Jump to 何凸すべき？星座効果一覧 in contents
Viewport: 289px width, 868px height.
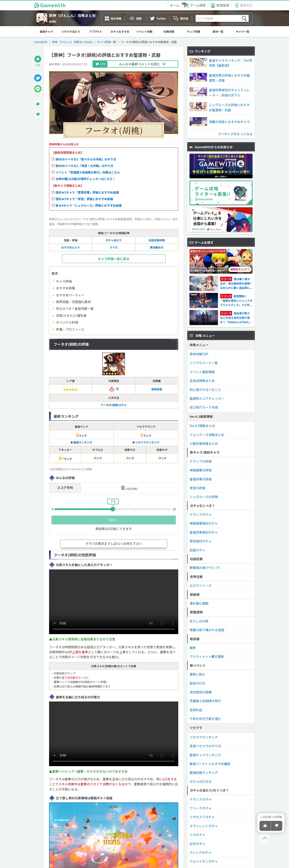(x=75, y=309)
